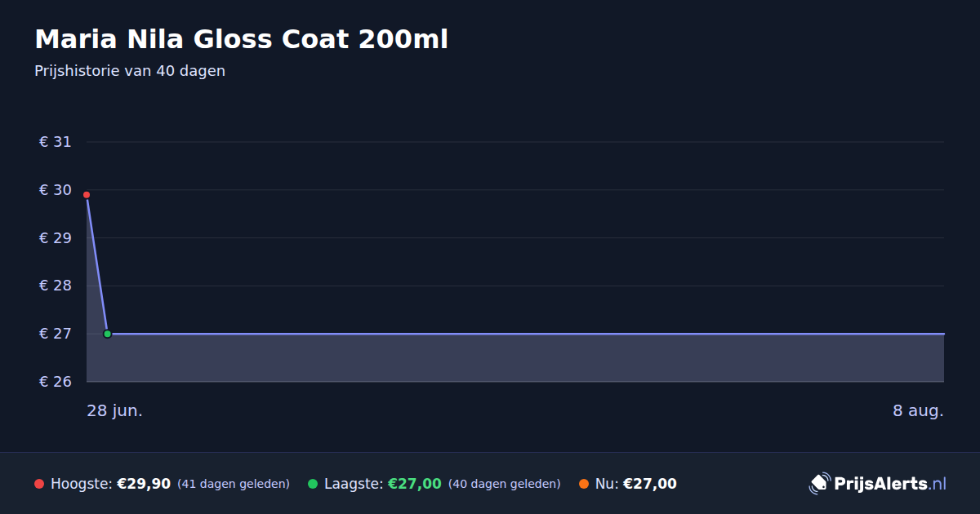The height and width of the screenshot is (514, 980).
Task: Click the PrijsAlerts price tag logo icon
Action: click(x=819, y=484)
